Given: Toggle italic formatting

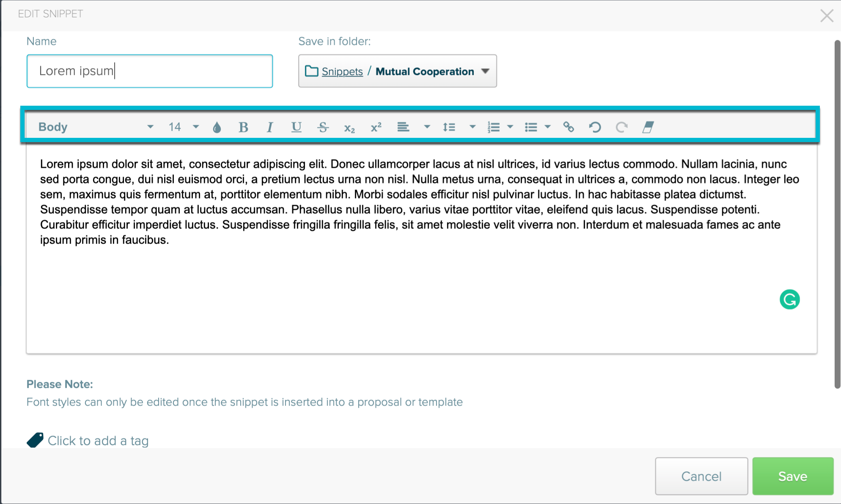Looking at the screenshot, I should pyautogui.click(x=269, y=127).
